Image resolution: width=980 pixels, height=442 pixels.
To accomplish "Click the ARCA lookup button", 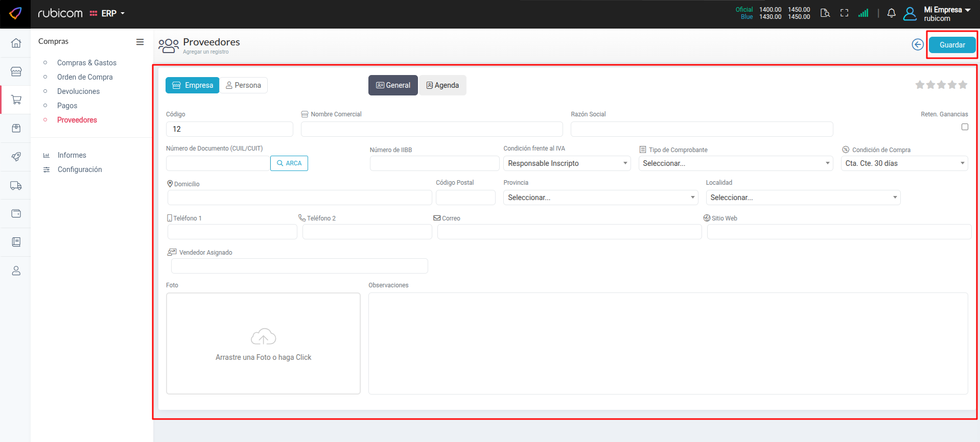I will click(x=289, y=163).
